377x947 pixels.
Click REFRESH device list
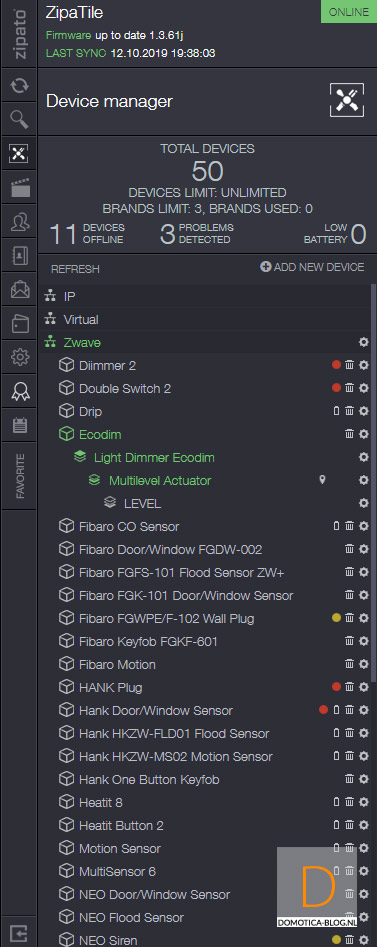tap(75, 269)
